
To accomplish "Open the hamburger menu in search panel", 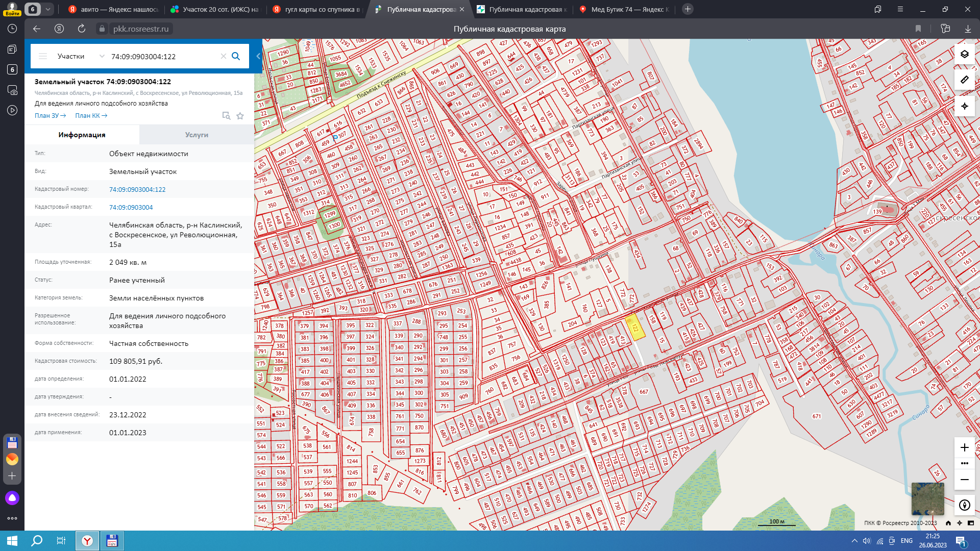I will (43, 56).
